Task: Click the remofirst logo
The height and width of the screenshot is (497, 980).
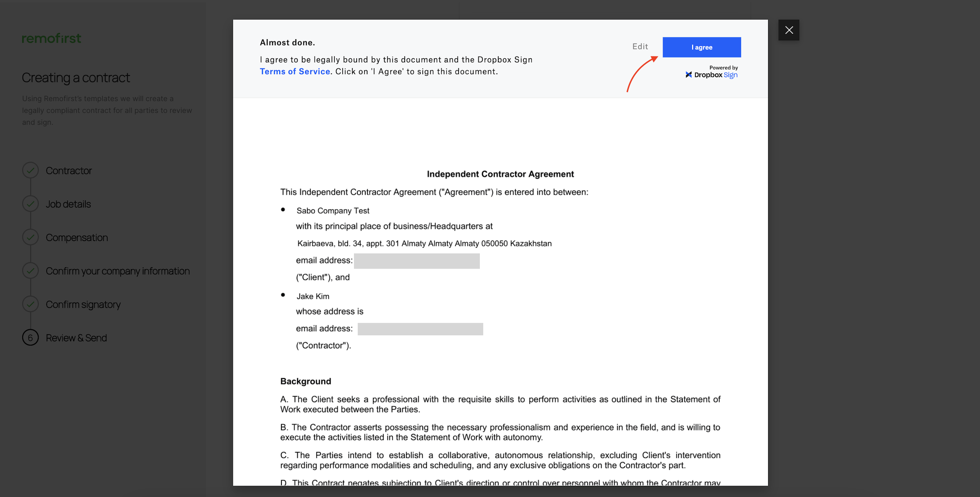Action: (x=51, y=38)
